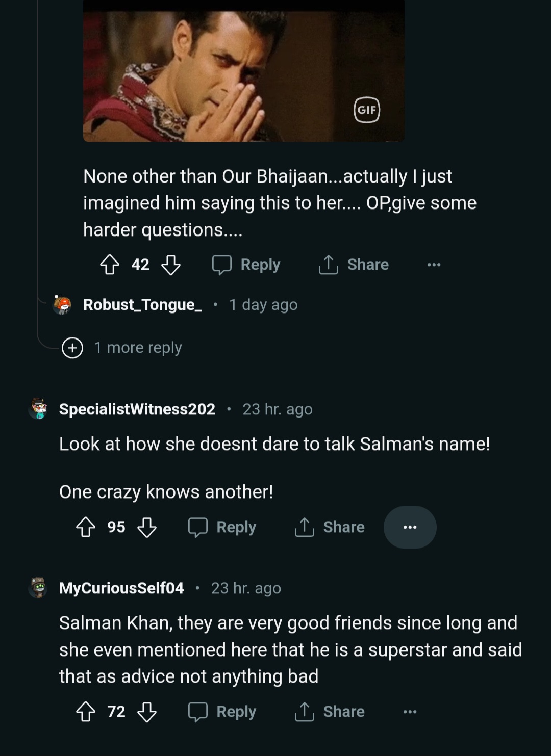This screenshot has height=756, width=551.
Task: Downvote MyCuriousSelf04's comment
Action: click(x=147, y=712)
